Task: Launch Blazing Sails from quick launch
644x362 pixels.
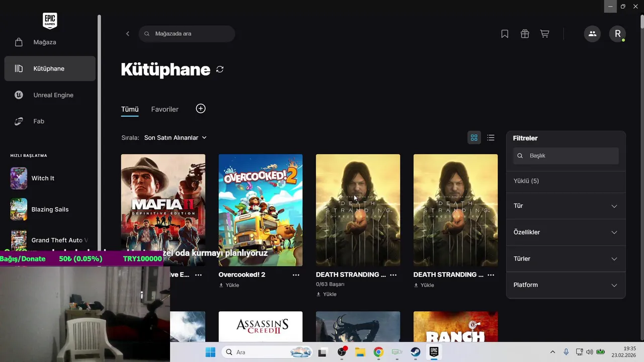Action: coord(50,209)
